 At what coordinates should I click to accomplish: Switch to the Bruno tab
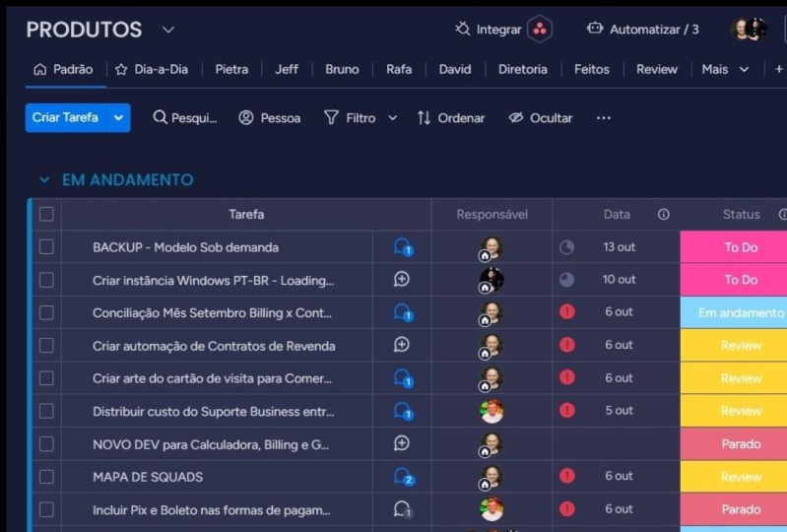pyautogui.click(x=342, y=69)
